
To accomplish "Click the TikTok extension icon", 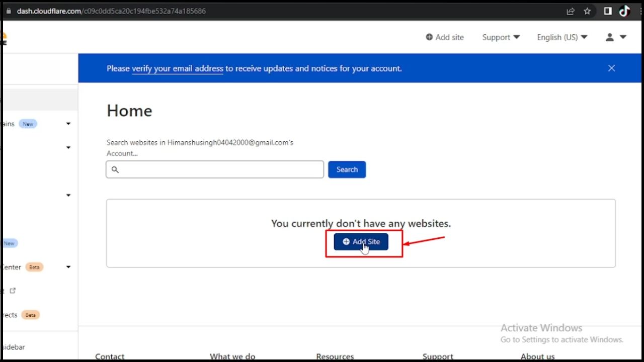I will point(624,11).
